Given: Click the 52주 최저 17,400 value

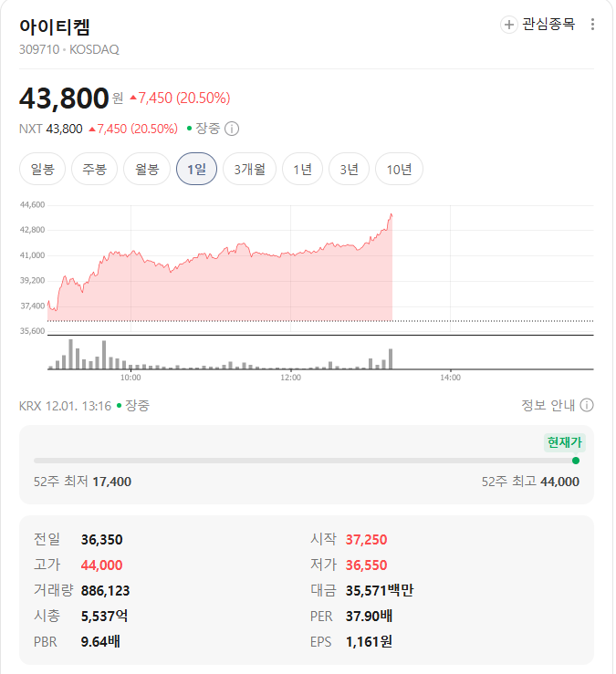Looking at the screenshot, I should (x=112, y=482).
